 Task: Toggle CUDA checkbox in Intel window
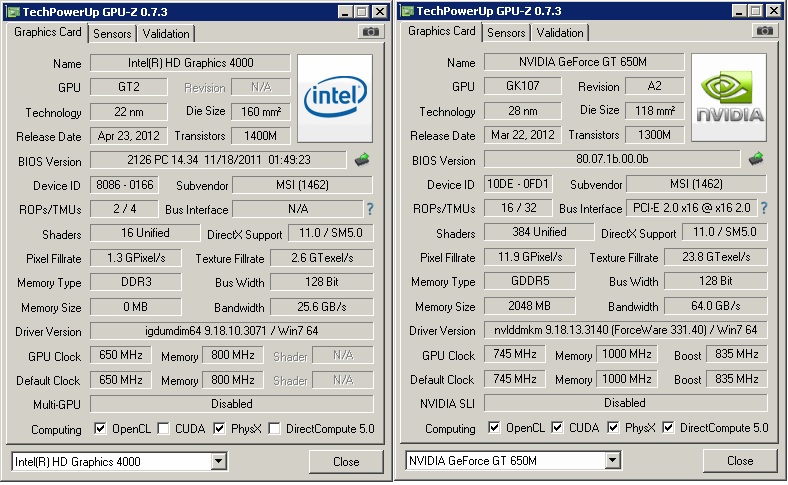click(x=163, y=429)
